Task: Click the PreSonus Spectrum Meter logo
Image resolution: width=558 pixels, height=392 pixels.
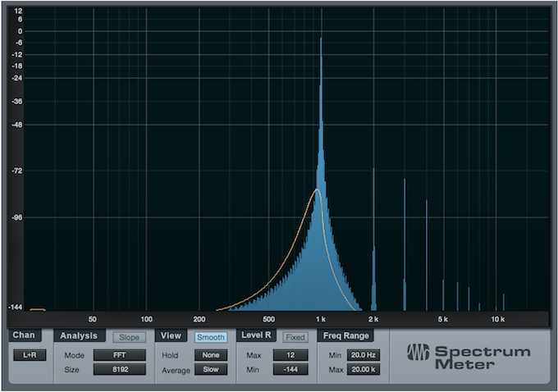Action: pyautogui.click(x=469, y=357)
